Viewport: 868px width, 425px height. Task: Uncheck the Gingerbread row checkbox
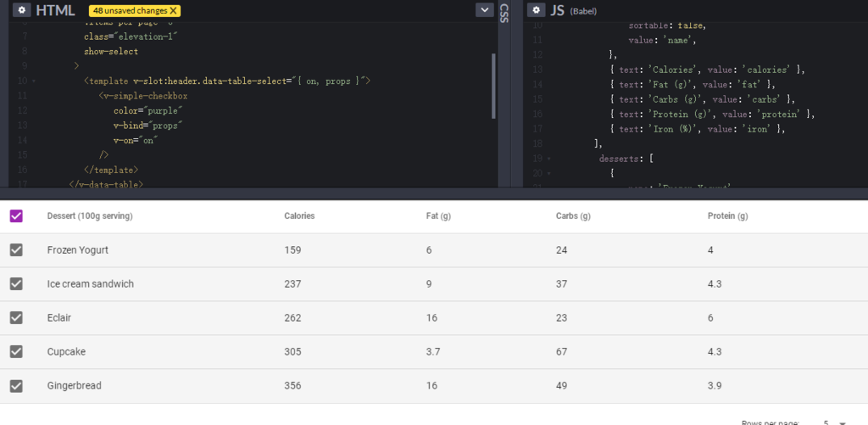coord(16,386)
